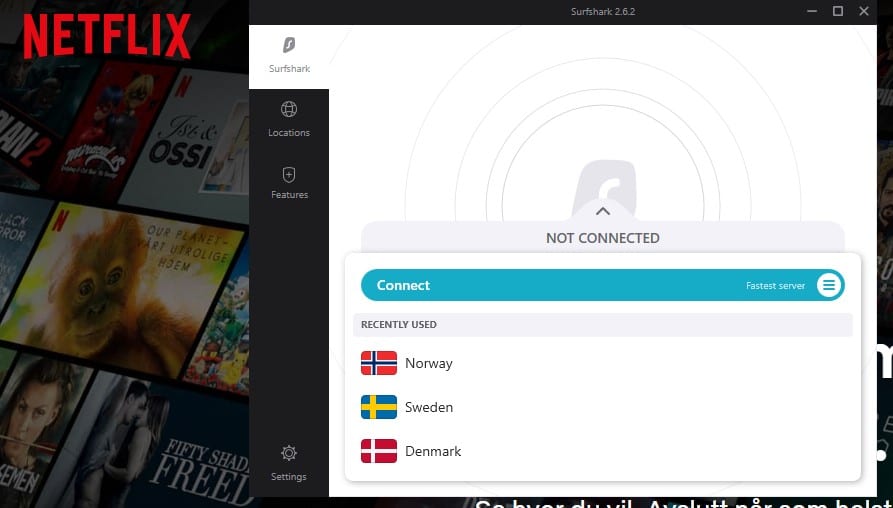
Task: Open the Locations globe icon
Action: click(x=289, y=109)
